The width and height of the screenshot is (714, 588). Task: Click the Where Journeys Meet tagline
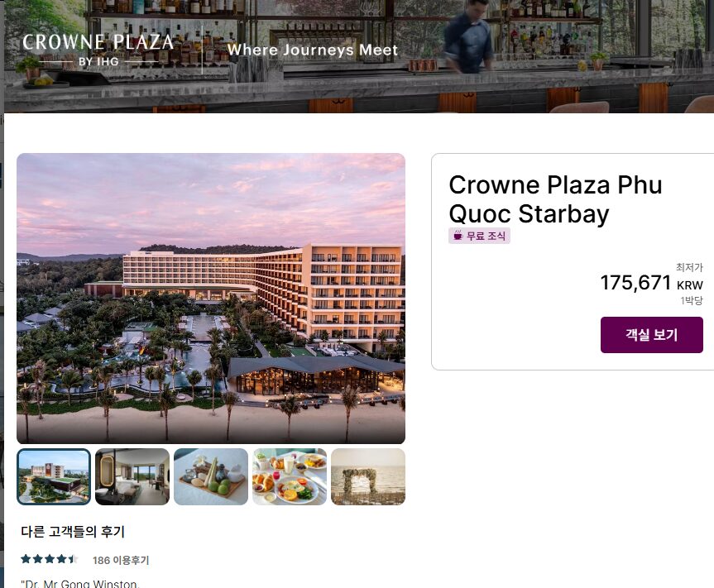(313, 50)
